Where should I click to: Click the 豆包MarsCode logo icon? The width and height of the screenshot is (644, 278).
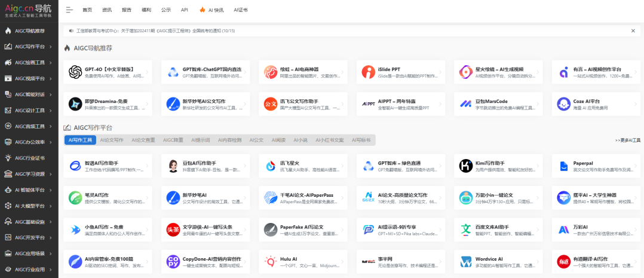coord(466,104)
